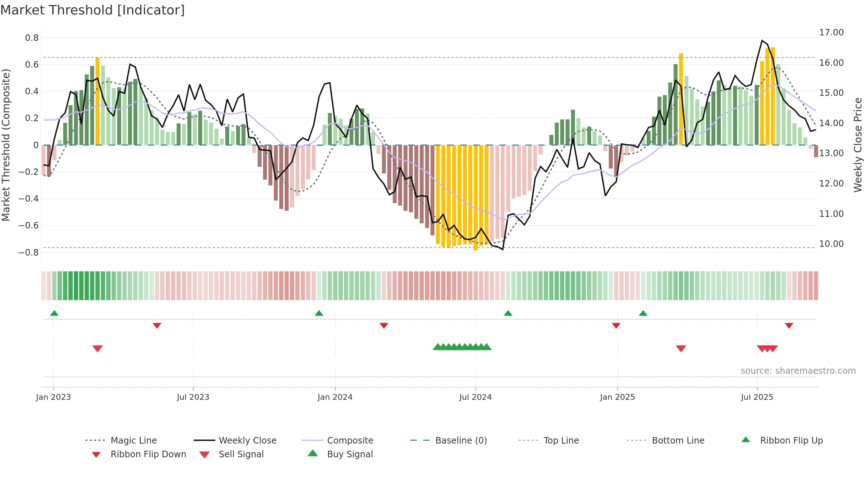The height and width of the screenshot is (488, 868).
Task: Toggle Ribbon Flip Up legend entry
Action: click(782, 440)
